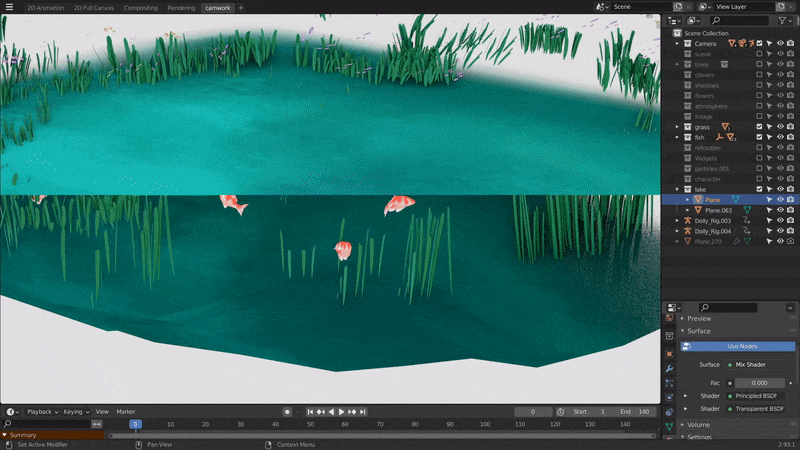Open the Object Data green triangle tab

tap(669, 427)
